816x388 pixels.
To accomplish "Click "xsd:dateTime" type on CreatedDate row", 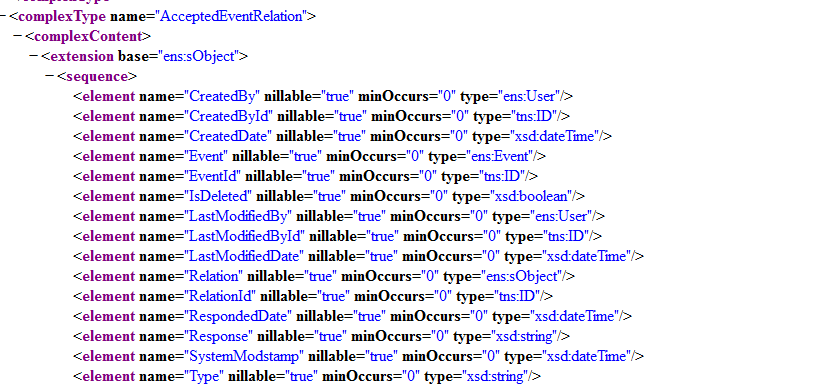I will coord(554,136).
